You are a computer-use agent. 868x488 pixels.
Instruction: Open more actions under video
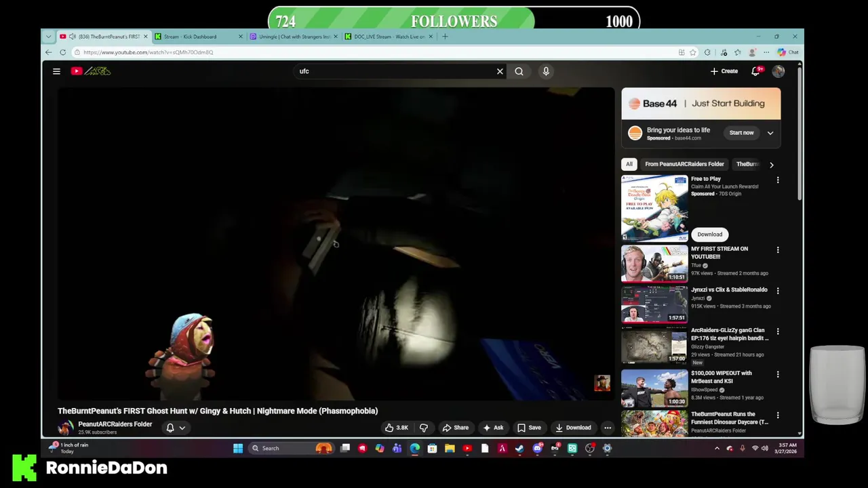tap(608, 428)
